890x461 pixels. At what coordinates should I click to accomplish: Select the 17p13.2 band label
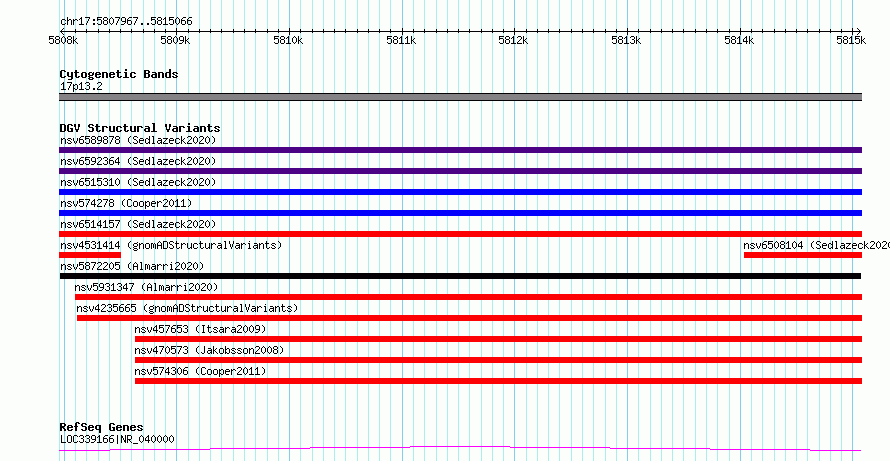[x=81, y=87]
